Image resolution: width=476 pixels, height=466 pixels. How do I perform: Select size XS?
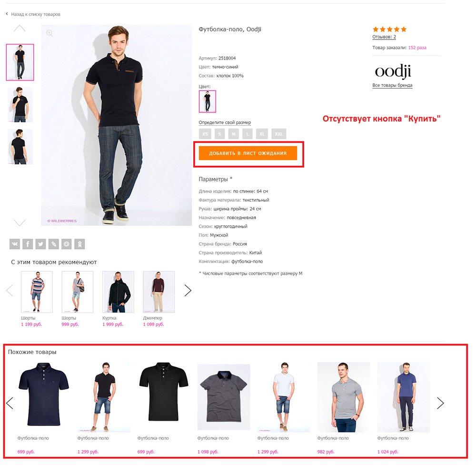click(x=205, y=134)
